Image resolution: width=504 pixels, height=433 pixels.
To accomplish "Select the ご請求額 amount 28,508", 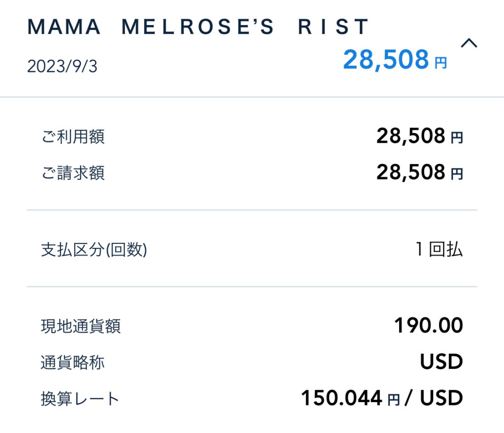I will (x=410, y=172).
